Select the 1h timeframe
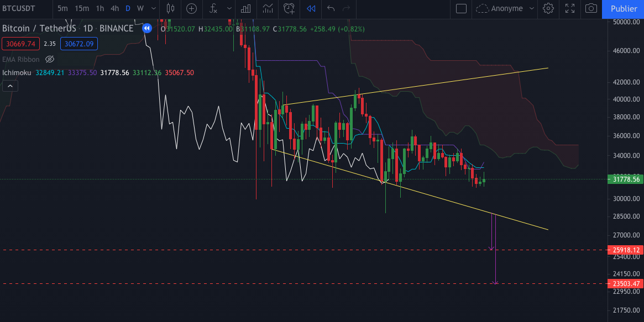 pos(100,9)
